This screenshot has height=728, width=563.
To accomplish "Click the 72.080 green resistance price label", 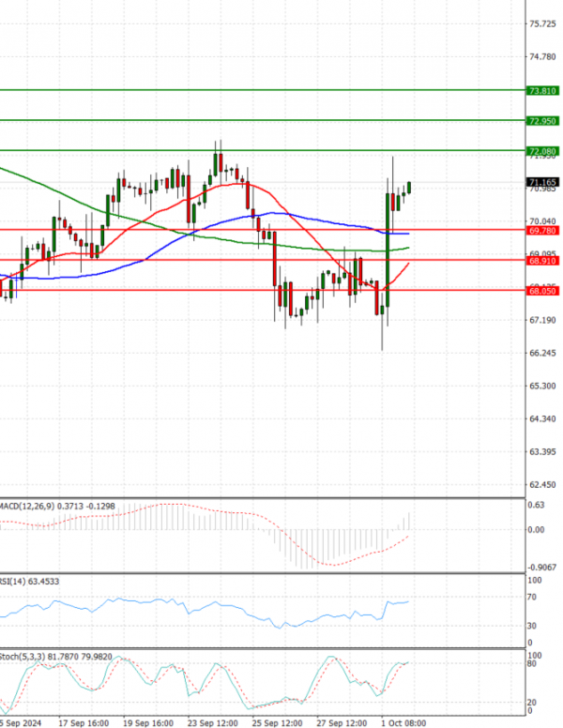I will click(542, 151).
